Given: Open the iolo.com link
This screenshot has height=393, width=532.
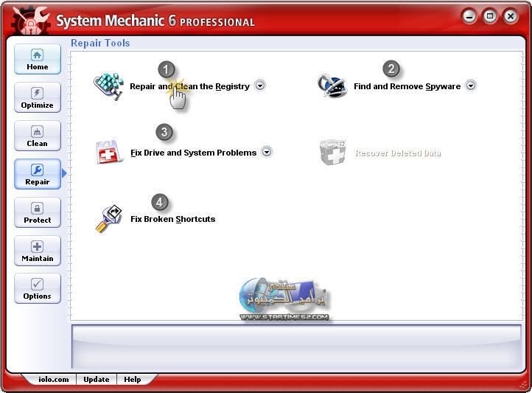Looking at the screenshot, I should [53, 380].
